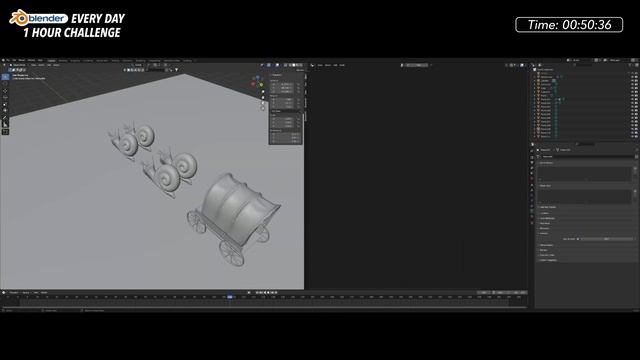
Task: Select the Add Cube tool
Action: click(5, 132)
